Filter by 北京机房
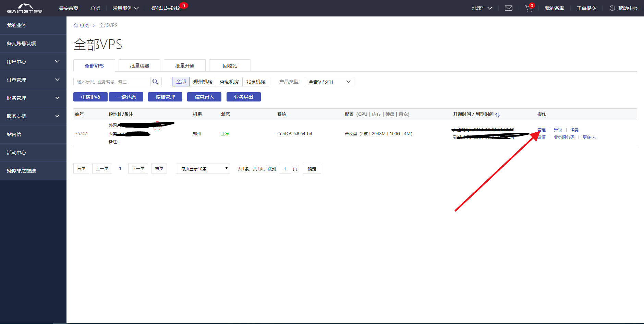Screen dimensions: 644x324 256,82
